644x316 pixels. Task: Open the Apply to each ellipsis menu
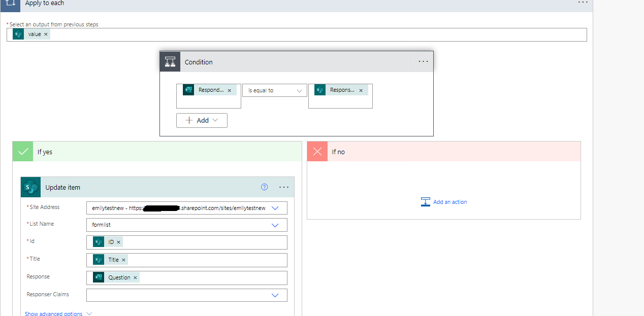(x=582, y=3)
